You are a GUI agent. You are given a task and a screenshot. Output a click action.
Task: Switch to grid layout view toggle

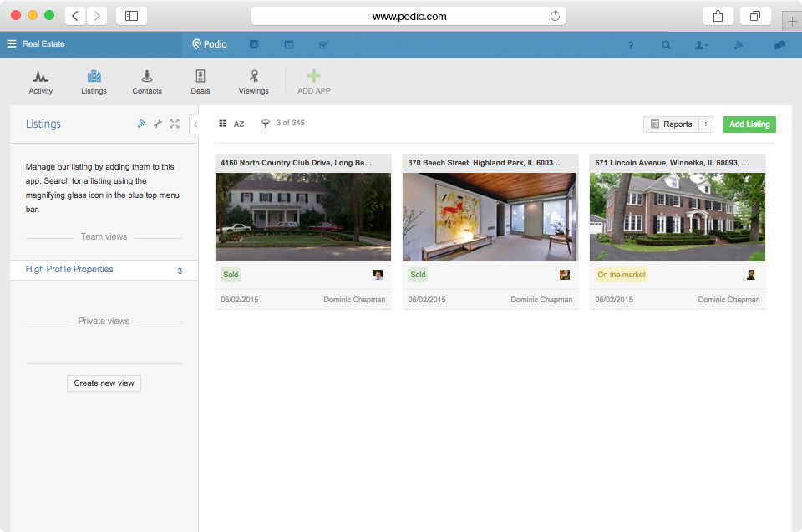tap(223, 124)
